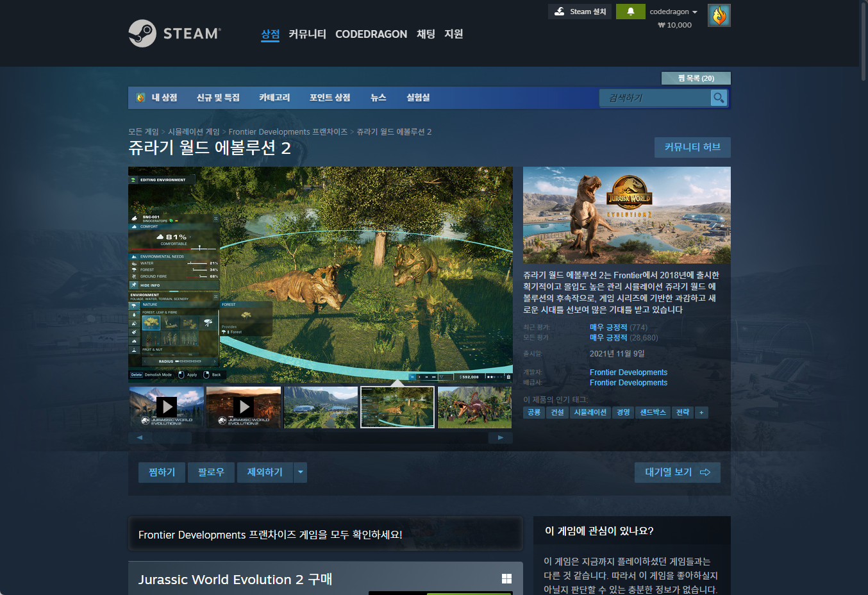
Task: Select the environment editing screenshot thumbnail
Action: pyautogui.click(x=397, y=406)
